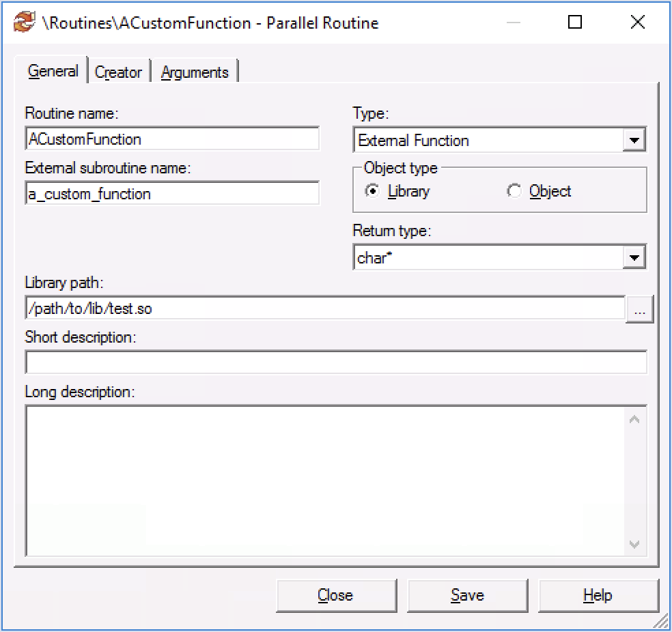Open Help for this routine
Viewport: 672px width, 632px height.
tap(598, 596)
